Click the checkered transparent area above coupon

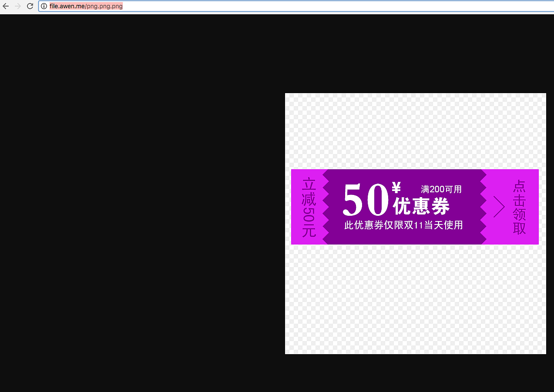pos(415,131)
